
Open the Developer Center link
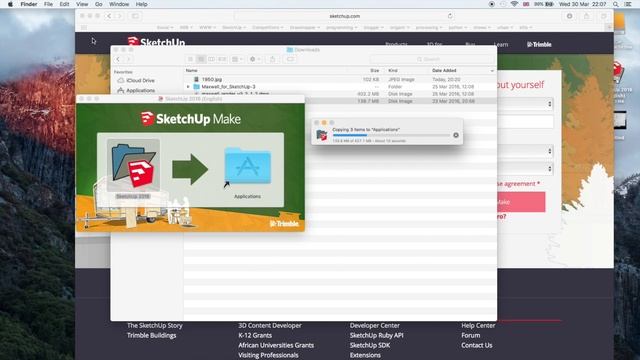(x=375, y=325)
